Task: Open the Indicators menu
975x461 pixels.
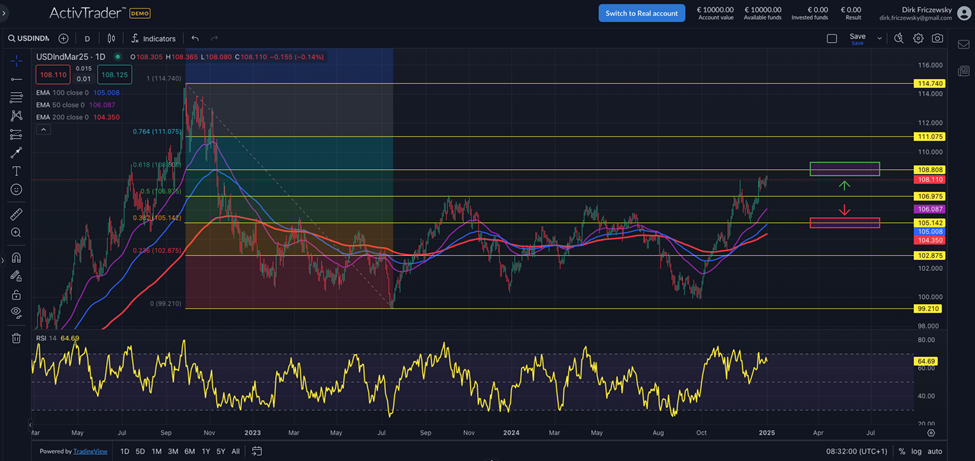Action: [x=153, y=38]
